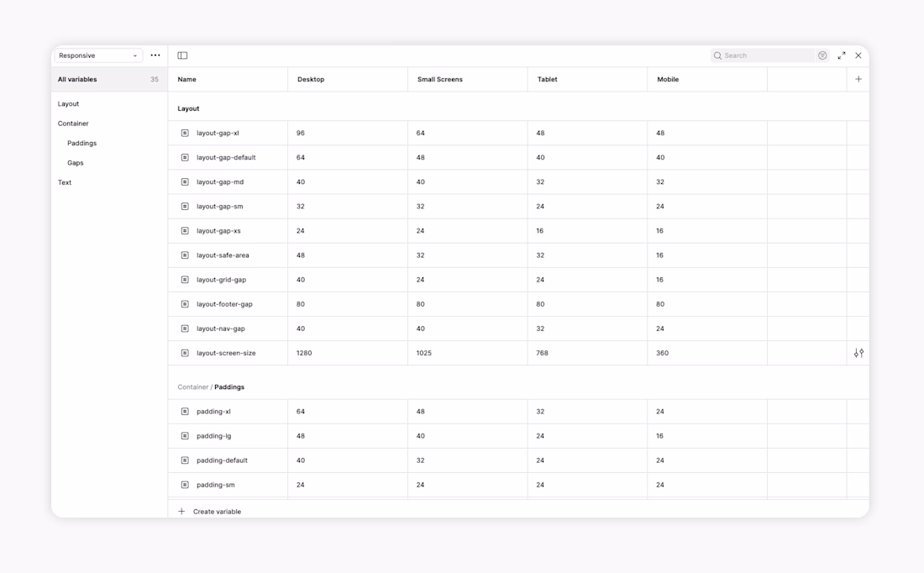Click the Create variable button
The width and height of the screenshot is (924, 573).
[217, 512]
